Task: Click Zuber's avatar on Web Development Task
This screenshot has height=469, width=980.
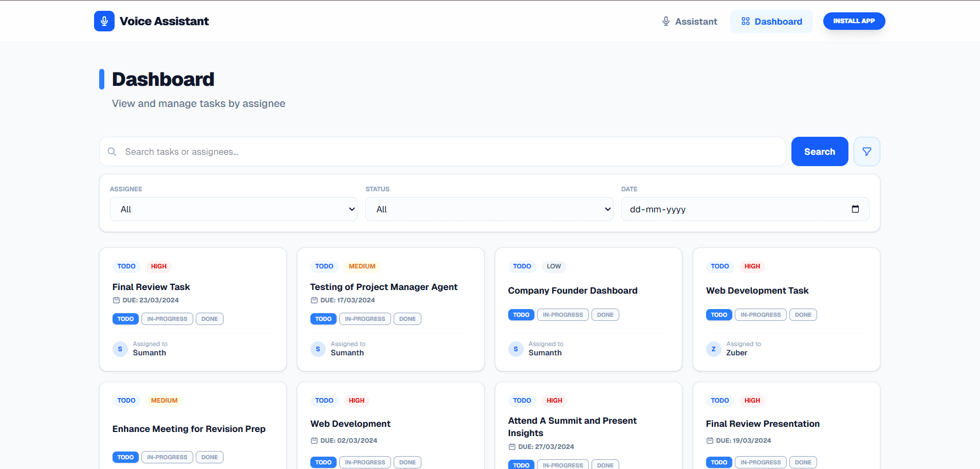Action: (713, 349)
